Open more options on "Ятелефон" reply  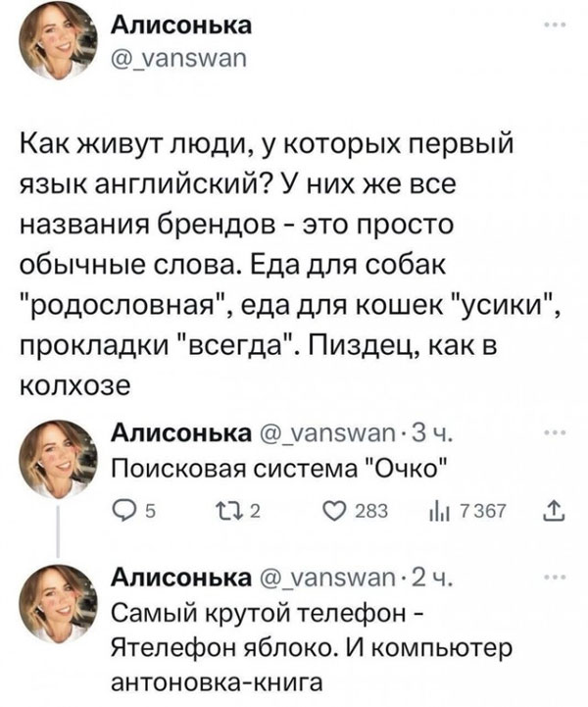[555, 577]
